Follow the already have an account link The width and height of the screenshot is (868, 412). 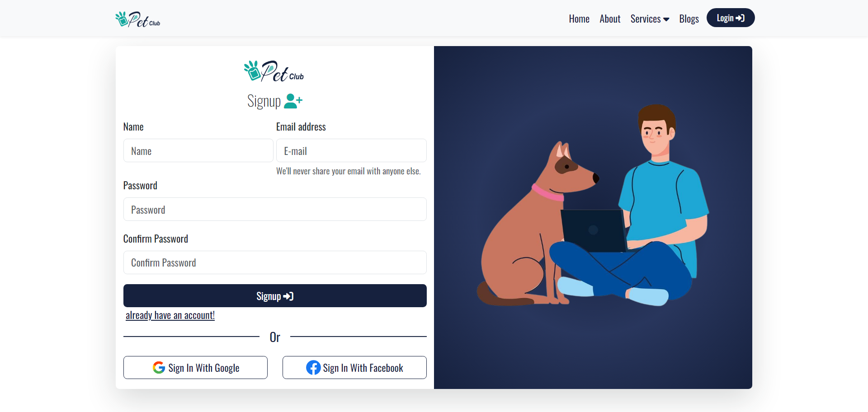click(170, 315)
